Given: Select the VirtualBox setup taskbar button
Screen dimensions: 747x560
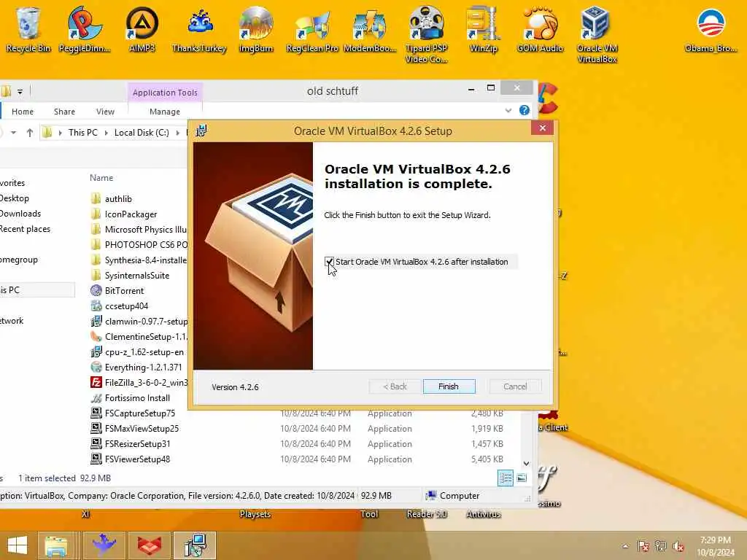Looking at the screenshot, I should point(195,545).
